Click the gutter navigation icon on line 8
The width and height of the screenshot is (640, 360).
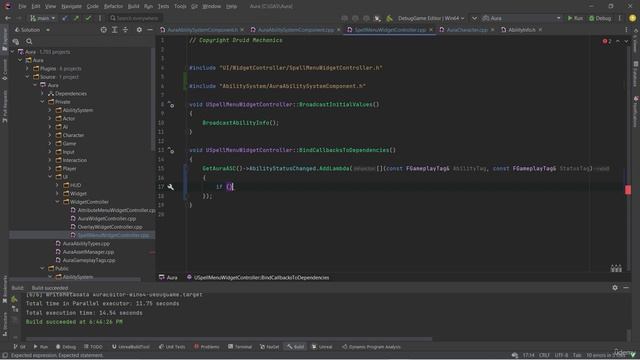coord(171,104)
